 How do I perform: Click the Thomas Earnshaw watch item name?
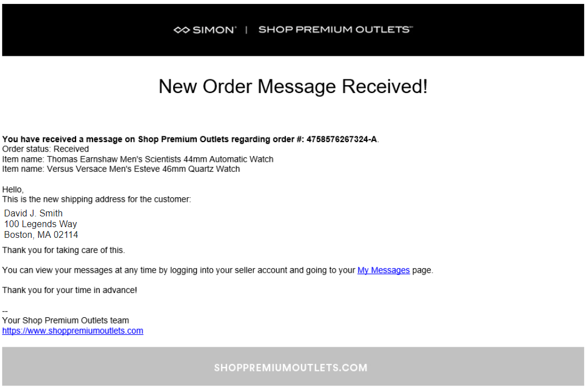138,159
